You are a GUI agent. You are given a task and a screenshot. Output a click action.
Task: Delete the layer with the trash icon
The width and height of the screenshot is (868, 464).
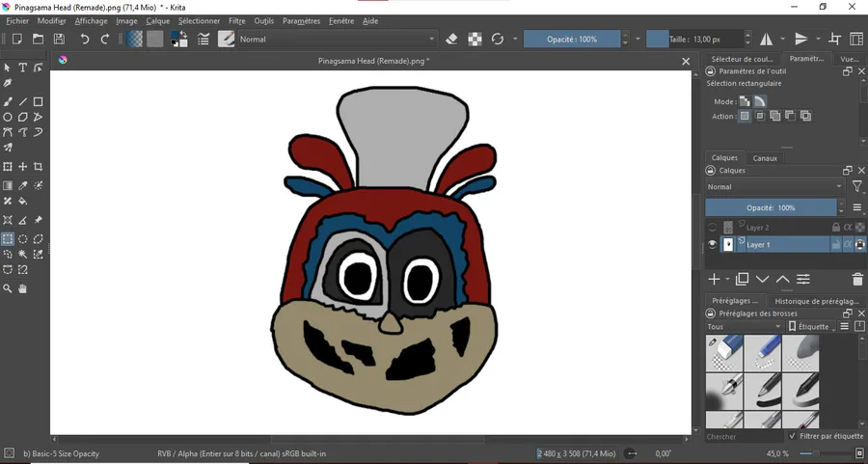pos(857,280)
